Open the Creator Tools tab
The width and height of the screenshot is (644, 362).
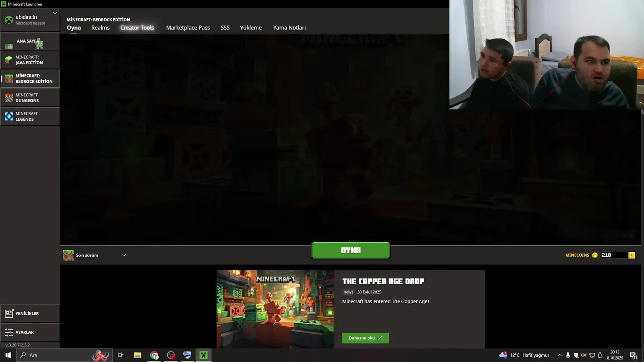click(137, 28)
